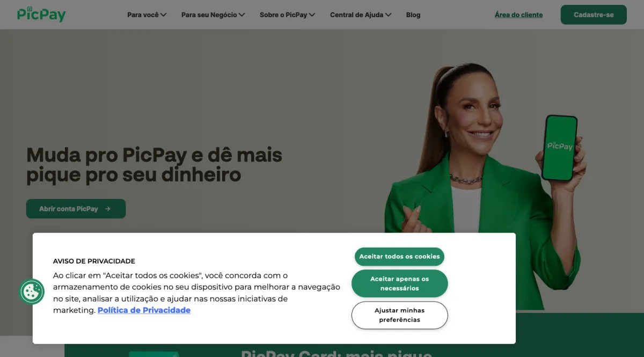The image size is (644, 357).
Task: Click the green phone showing the PicPay logo
Action: (x=560, y=148)
